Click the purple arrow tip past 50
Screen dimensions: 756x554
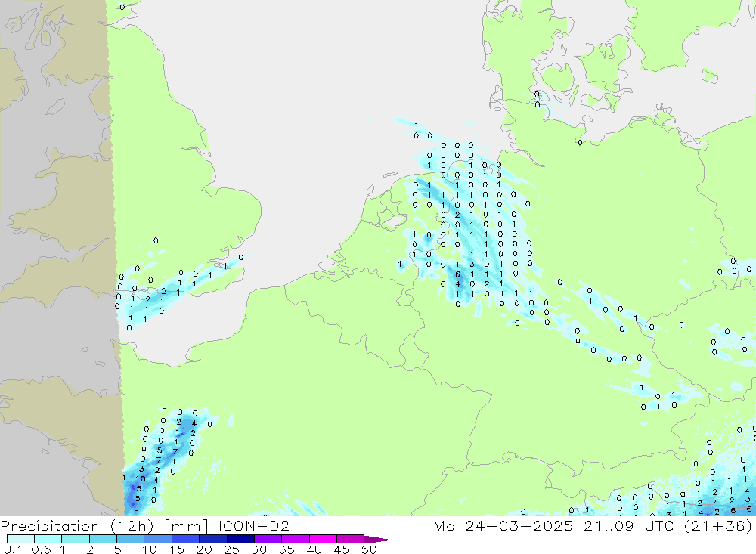click(x=379, y=540)
